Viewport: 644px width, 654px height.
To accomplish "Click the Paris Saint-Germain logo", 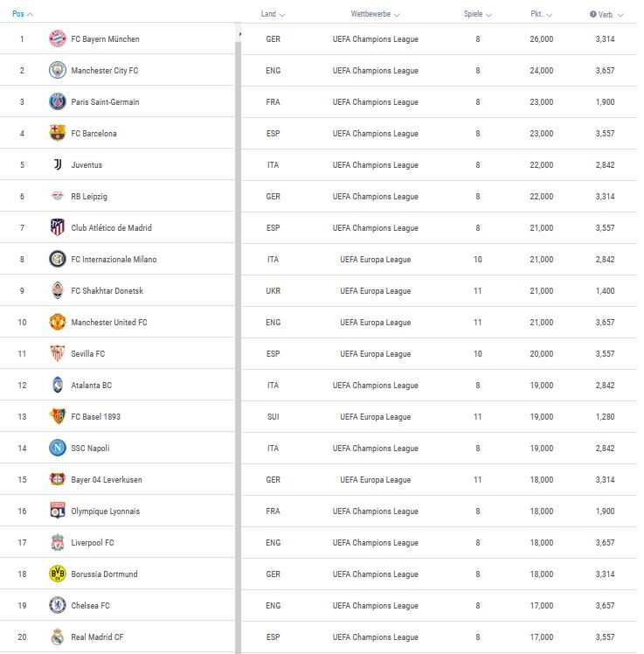I will [58, 101].
